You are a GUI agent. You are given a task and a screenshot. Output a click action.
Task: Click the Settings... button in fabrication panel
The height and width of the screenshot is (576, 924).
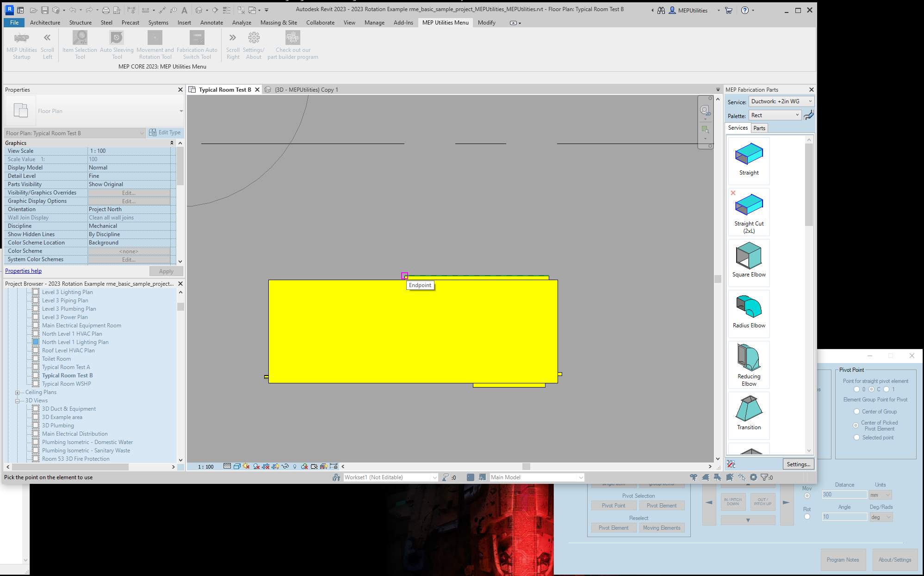[798, 464]
